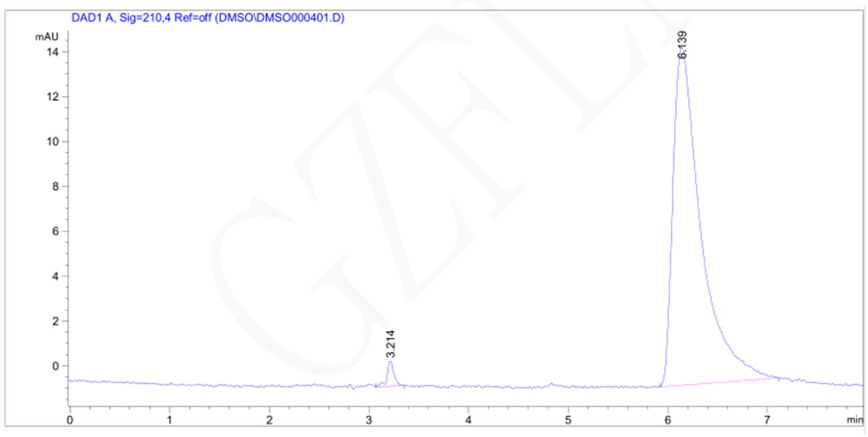The width and height of the screenshot is (868, 437).
Task: Click the 6.139 peak retention time label
Action: click(682, 45)
